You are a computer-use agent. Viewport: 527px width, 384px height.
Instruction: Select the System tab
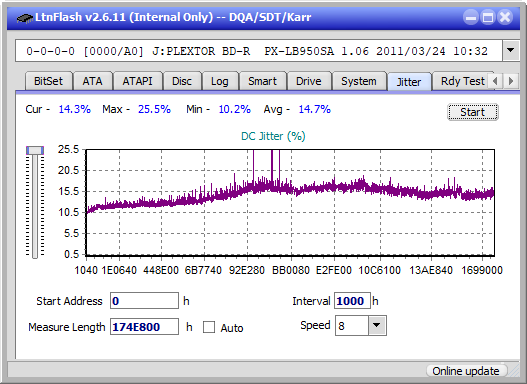[x=359, y=81]
